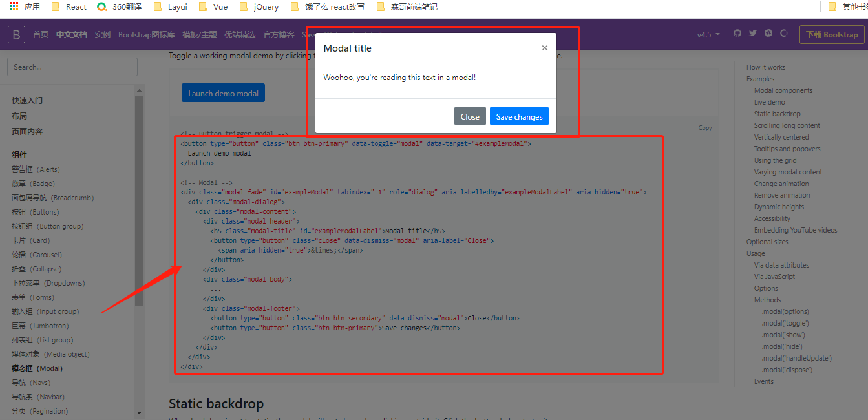Screen dimensions: 868x420
Task: Open 列表组 (List group) in sidebar
Action: click(x=42, y=340)
